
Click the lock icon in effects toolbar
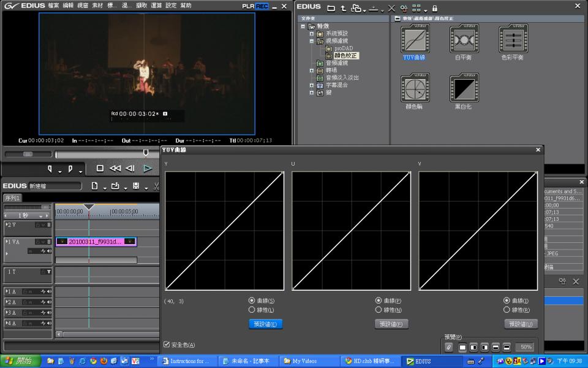tap(435, 8)
